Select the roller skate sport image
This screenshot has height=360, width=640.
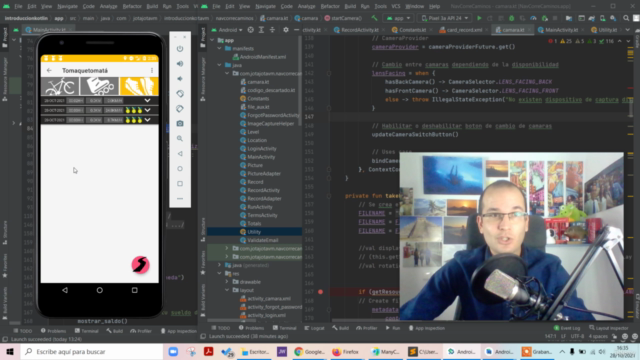point(99,86)
